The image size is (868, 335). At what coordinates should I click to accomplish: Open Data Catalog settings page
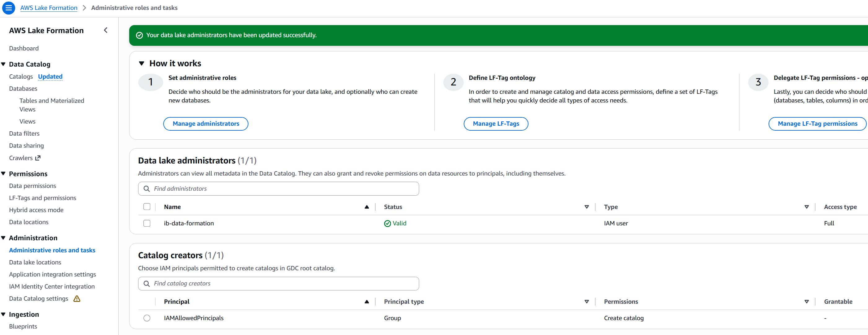[39, 299]
